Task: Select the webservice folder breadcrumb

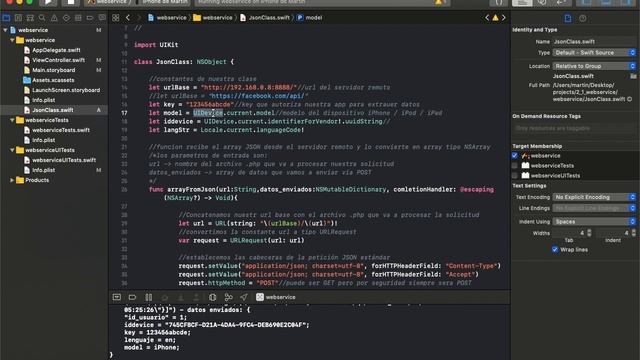Action: coord(213,18)
